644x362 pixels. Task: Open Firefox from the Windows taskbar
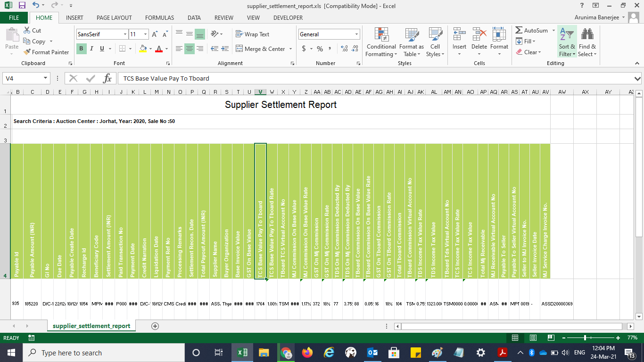pos(307,353)
